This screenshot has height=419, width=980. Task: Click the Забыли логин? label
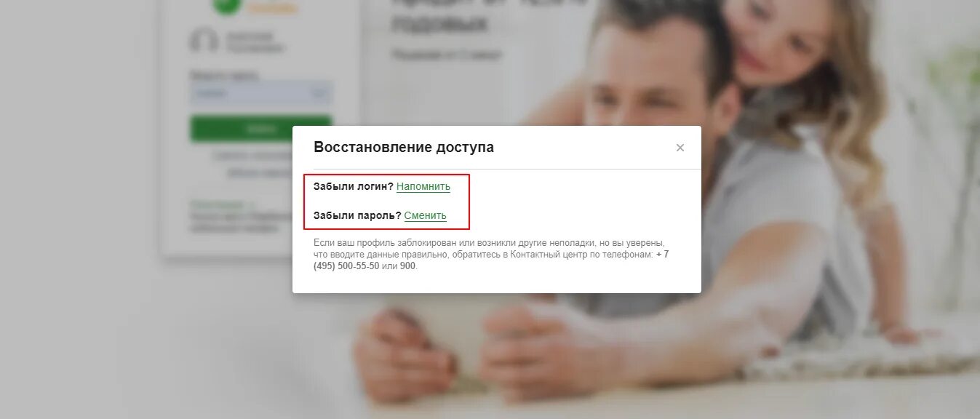click(x=354, y=186)
